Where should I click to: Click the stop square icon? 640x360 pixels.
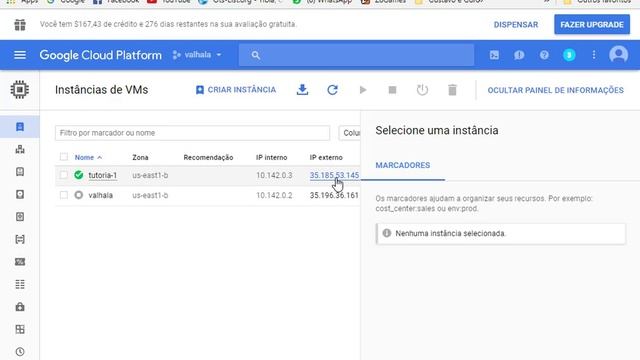click(392, 90)
